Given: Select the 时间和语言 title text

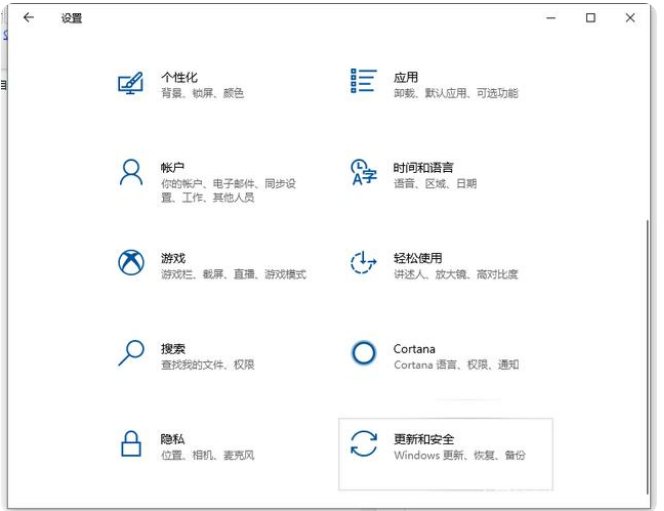Looking at the screenshot, I should (423, 167).
